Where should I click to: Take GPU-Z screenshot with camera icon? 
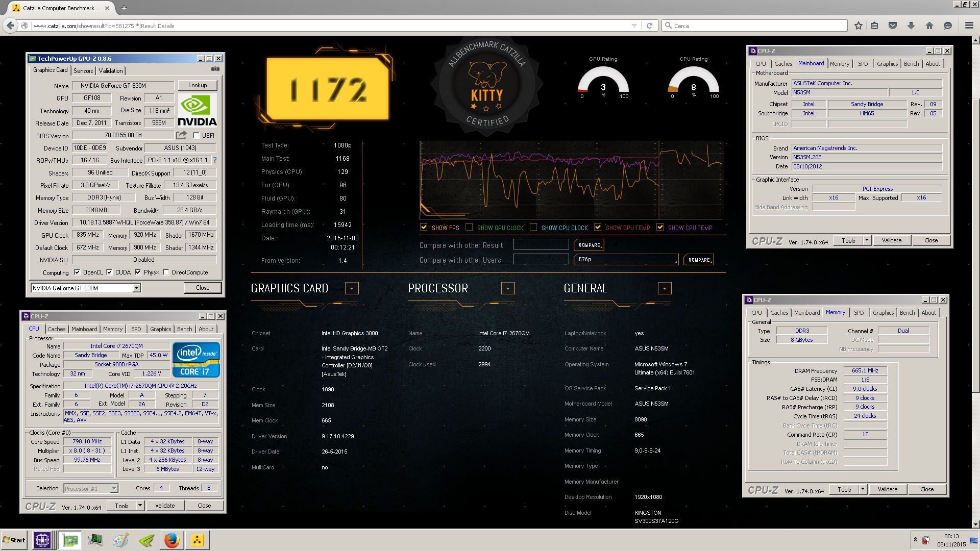pos(215,69)
